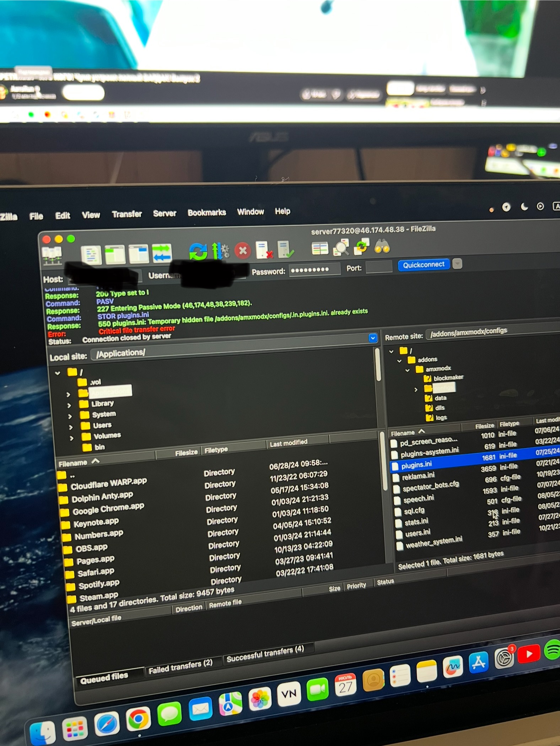Toggle synchronized browsing icon

click(362, 247)
